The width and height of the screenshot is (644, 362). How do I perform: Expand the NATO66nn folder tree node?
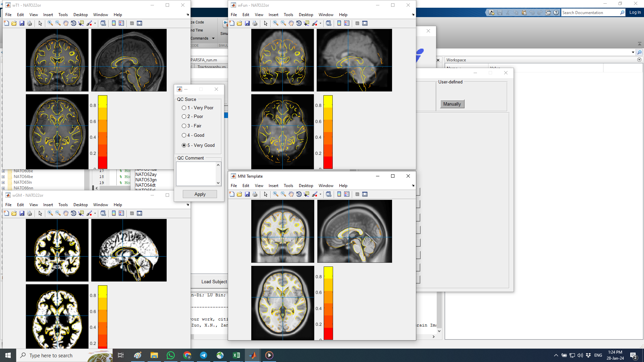tap(3, 188)
